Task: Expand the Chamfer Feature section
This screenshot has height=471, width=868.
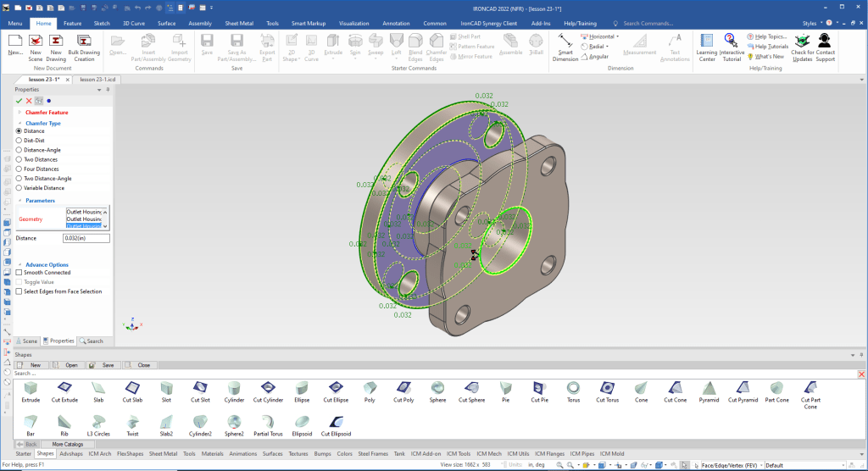Action: [x=19, y=112]
